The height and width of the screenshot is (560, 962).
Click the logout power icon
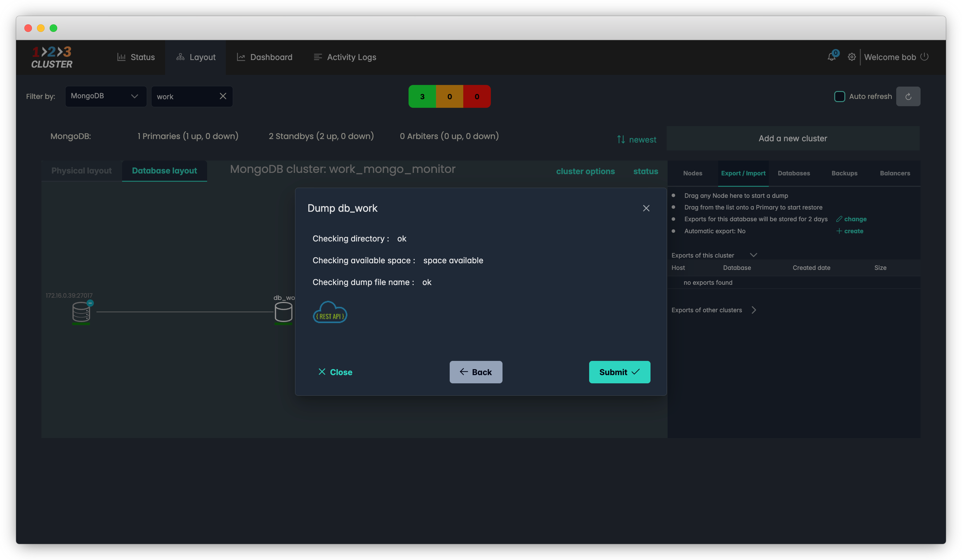tap(924, 57)
